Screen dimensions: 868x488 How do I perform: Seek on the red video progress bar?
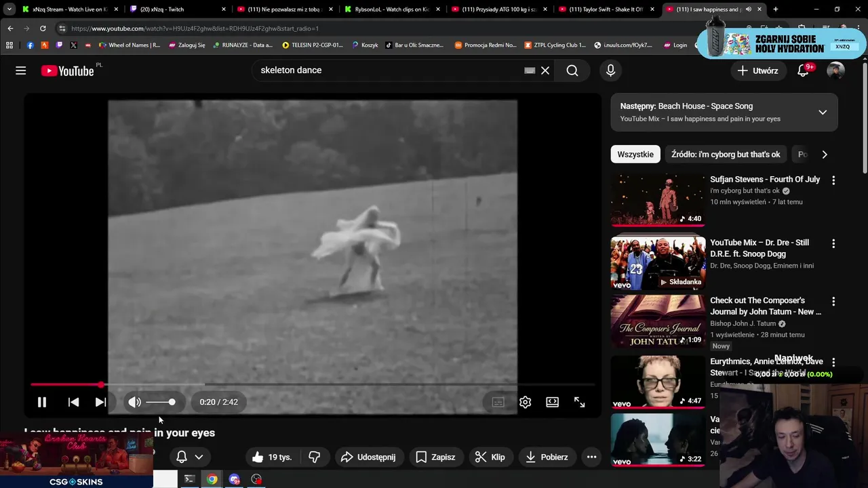coord(313,384)
